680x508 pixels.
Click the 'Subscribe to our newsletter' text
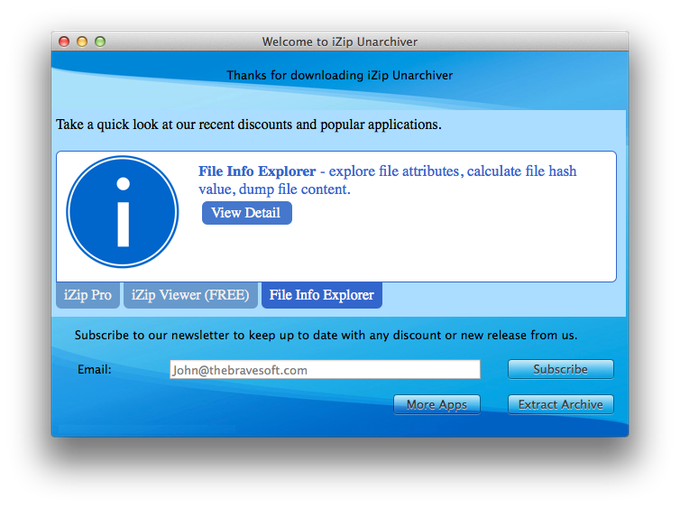[x=326, y=335]
